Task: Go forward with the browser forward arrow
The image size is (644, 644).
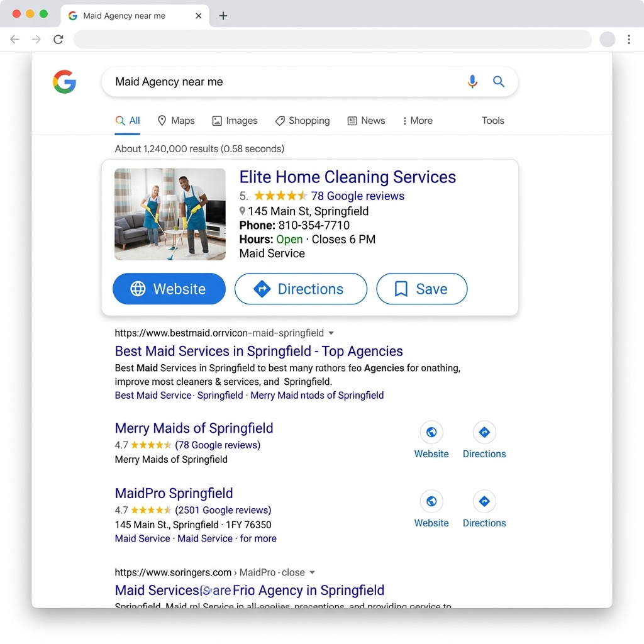Action: click(36, 40)
